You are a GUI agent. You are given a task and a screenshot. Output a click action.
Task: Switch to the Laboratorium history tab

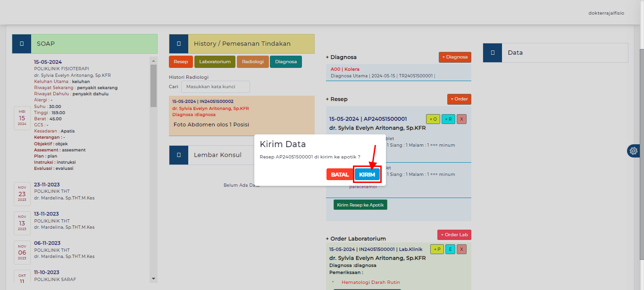[215, 62]
